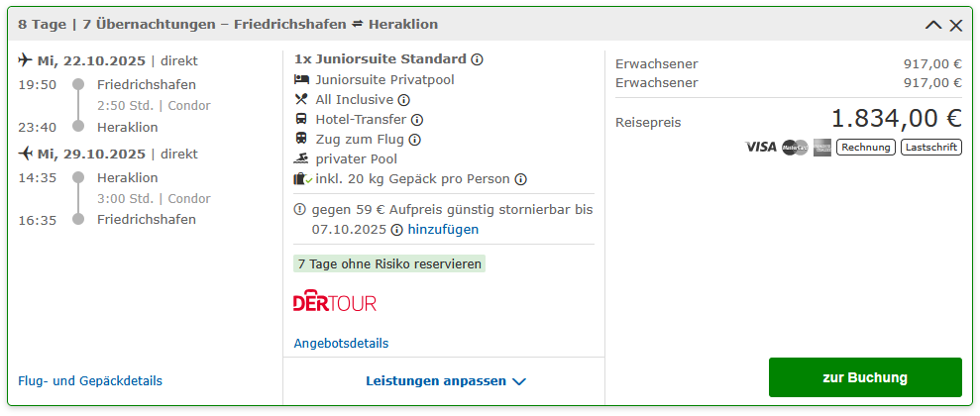Open the Juniorsuite Standard info icon
The width and height of the screenshot is (980, 416).
pos(477,59)
